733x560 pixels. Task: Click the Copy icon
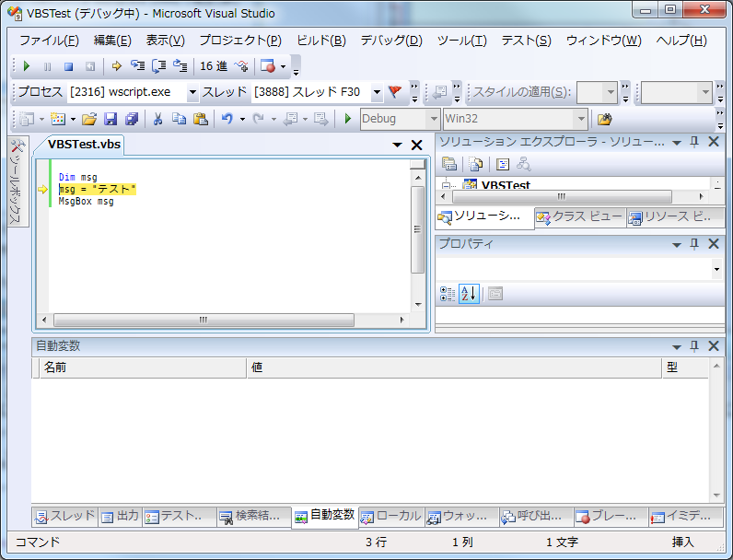[x=179, y=119]
